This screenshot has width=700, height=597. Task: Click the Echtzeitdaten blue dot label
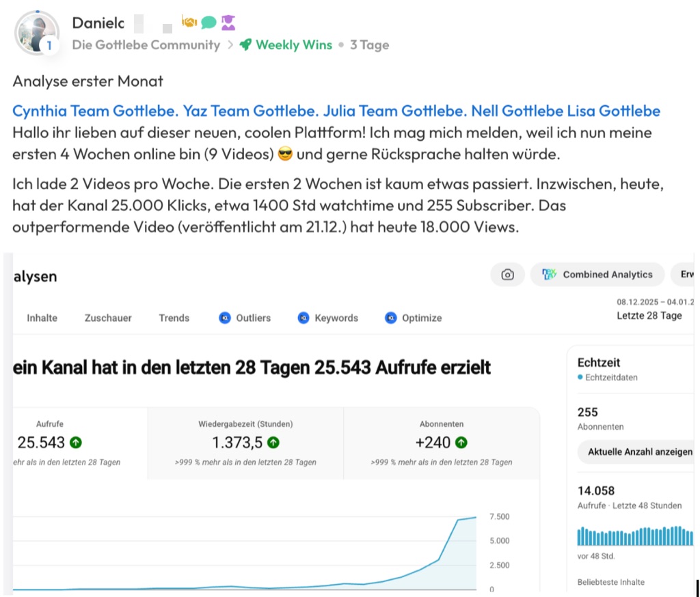pyautogui.click(x=608, y=378)
